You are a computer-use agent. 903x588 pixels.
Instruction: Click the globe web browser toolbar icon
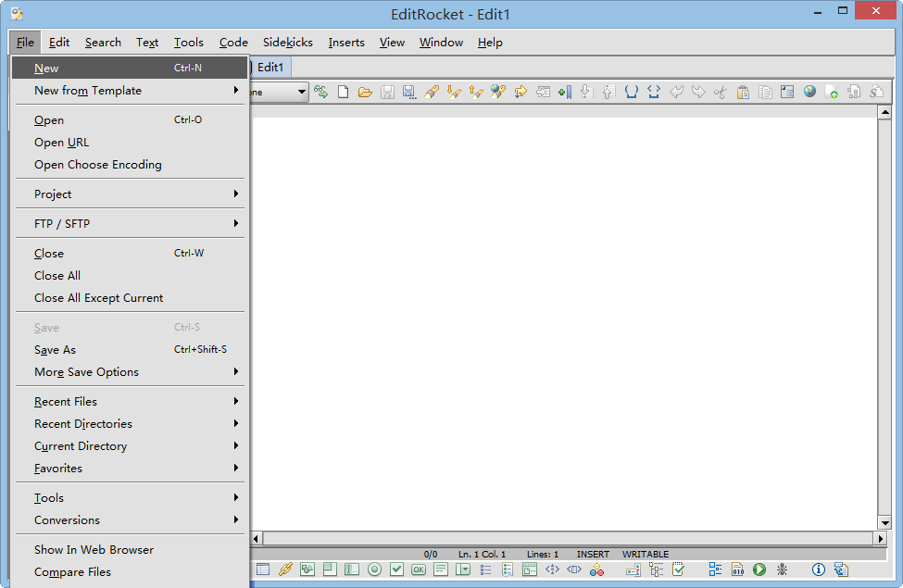tap(809, 92)
